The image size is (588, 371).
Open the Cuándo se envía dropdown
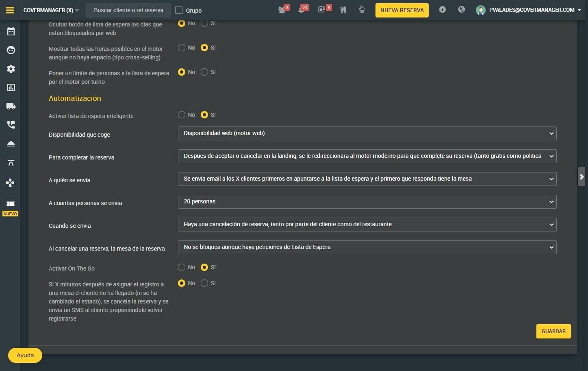[x=367, y=225]
